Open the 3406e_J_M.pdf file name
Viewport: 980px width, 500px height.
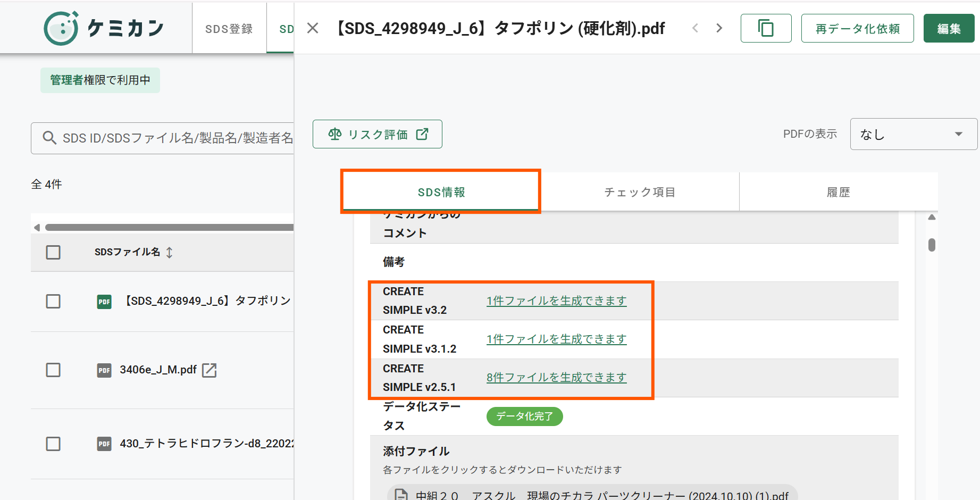point(158,370)
